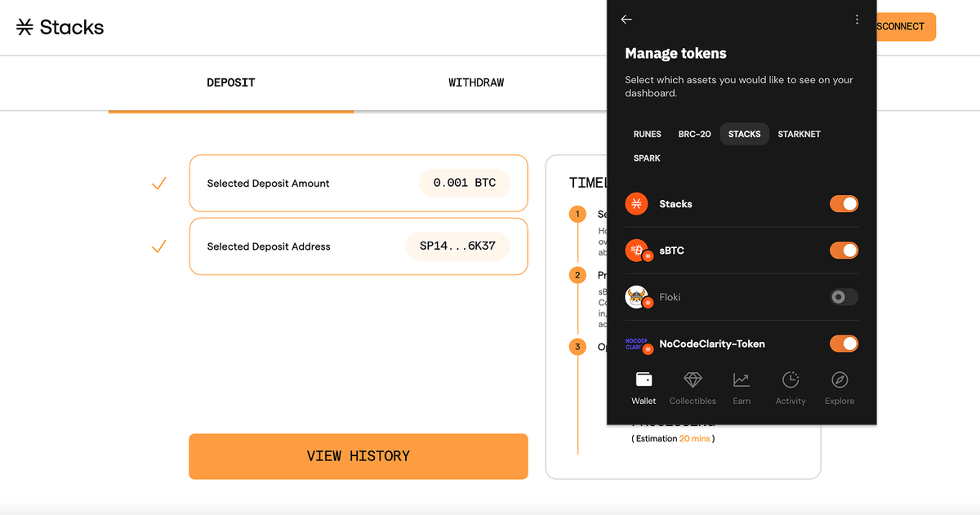The image size is (980, 515).
Task: Toggle off NoCodeClarity-Token visibility
Action: (844, 344)
